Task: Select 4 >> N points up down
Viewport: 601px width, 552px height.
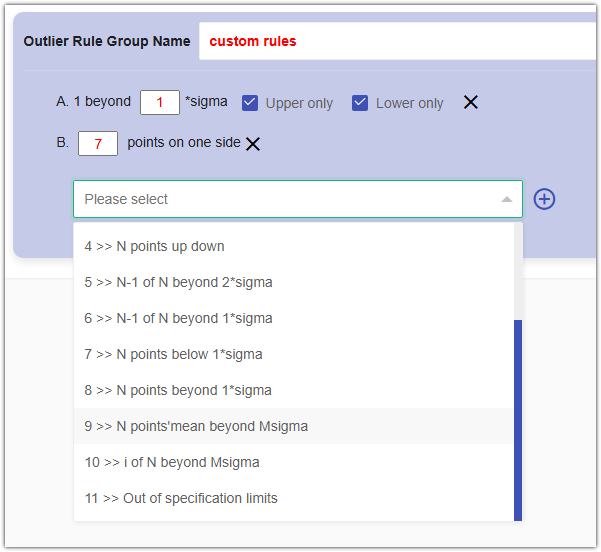Action: pyautogui.click(x=154, y=246)
